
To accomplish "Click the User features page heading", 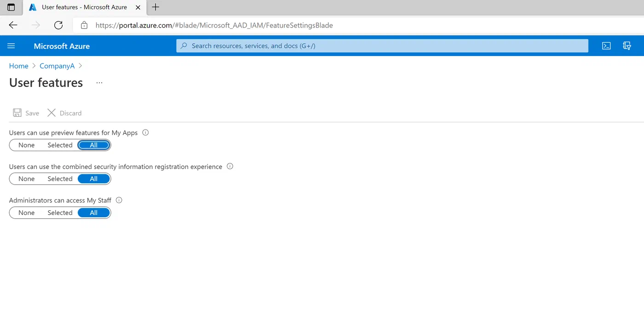I will [x=46, y=83].
